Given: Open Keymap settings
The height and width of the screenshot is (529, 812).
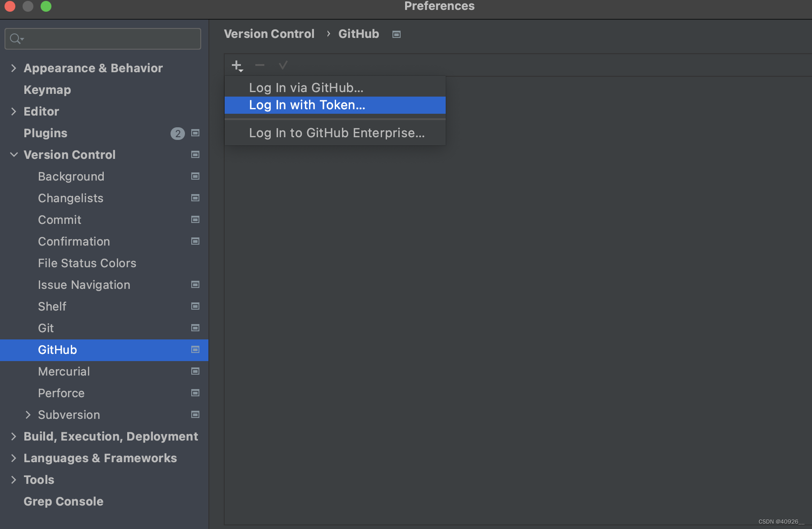Looking at the screenshot, I should (47, 90).
